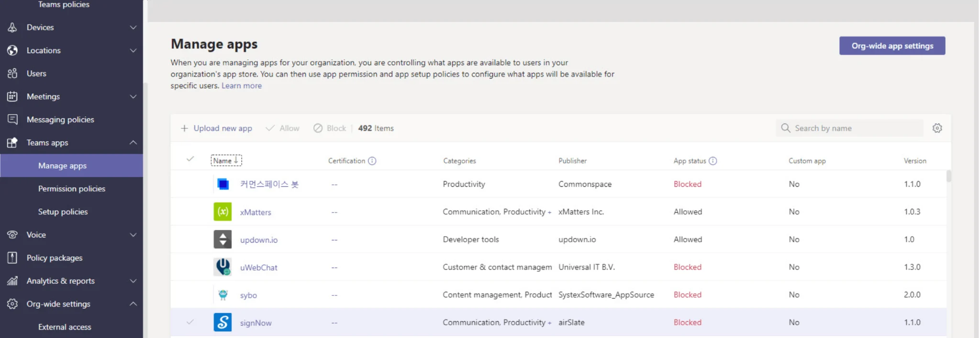
Task: Open the 커먼스페이스 봇 app link
Action: click(269, 184)
